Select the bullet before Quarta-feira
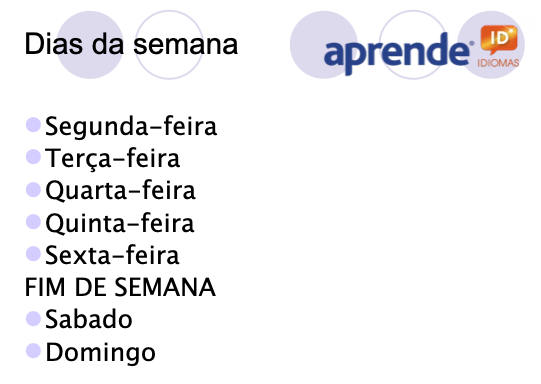The width and height of the screenshot is (541, 384). (33, 189)
